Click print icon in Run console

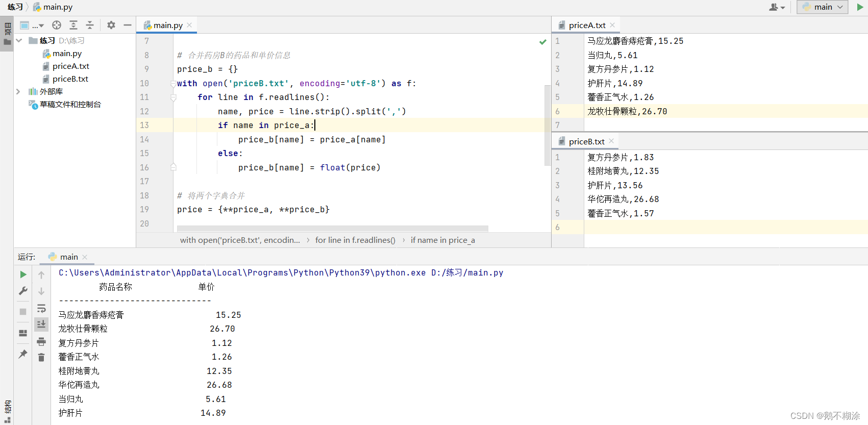(x=41, y=341)
